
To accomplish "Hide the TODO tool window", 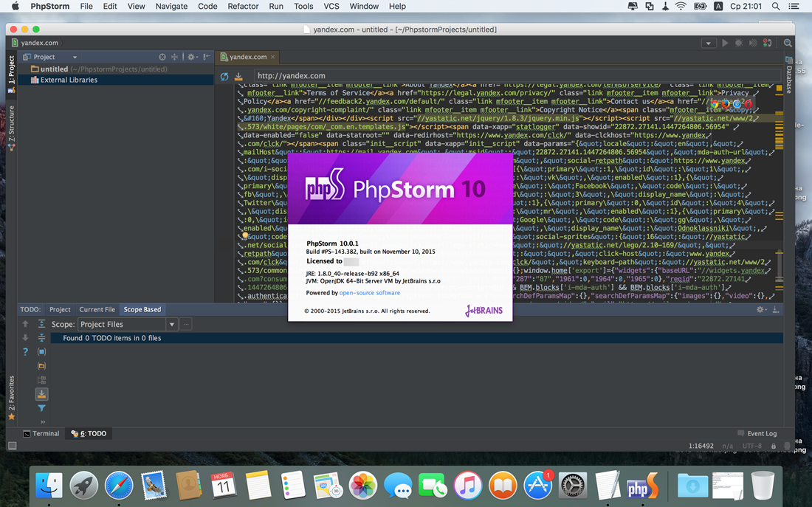I will (775, 310).
